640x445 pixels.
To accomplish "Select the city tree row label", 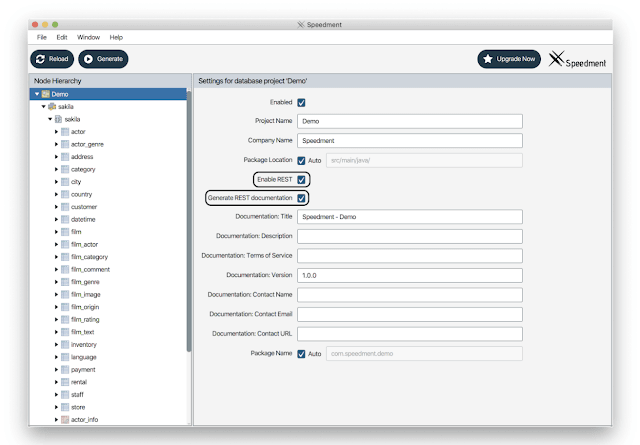I will click(76, 182).
